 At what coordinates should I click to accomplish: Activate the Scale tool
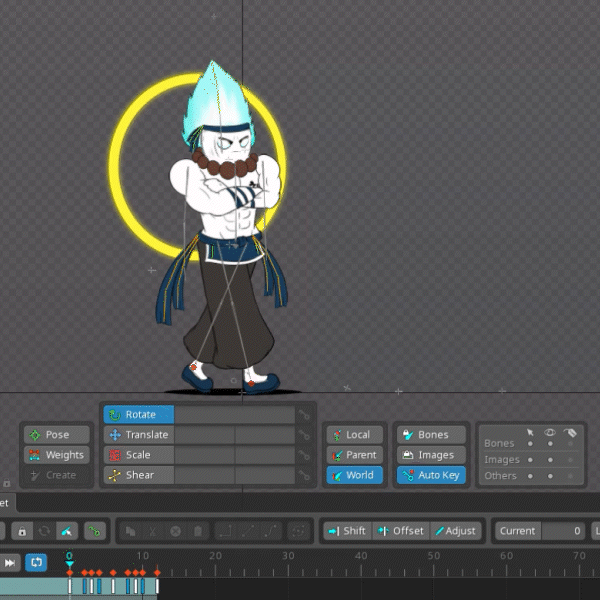point(139,455)
